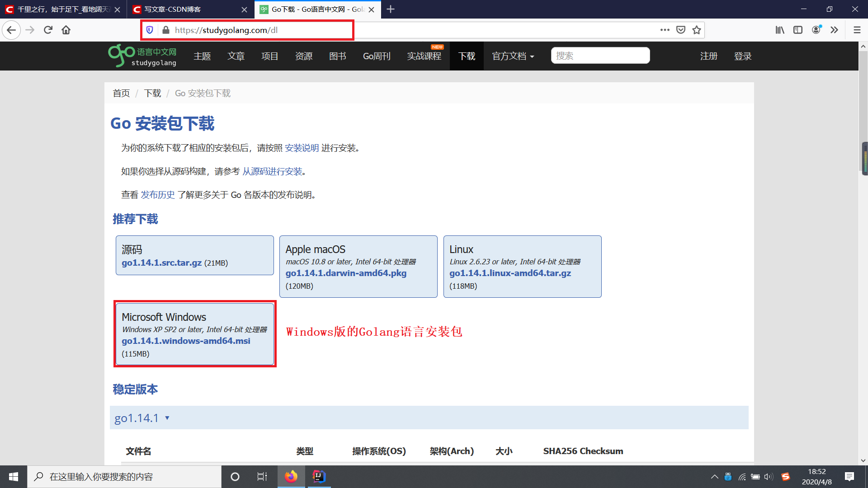Open the 资源 nav menu item
This screenshot has height=488, width=868.
tap(304, 56)
